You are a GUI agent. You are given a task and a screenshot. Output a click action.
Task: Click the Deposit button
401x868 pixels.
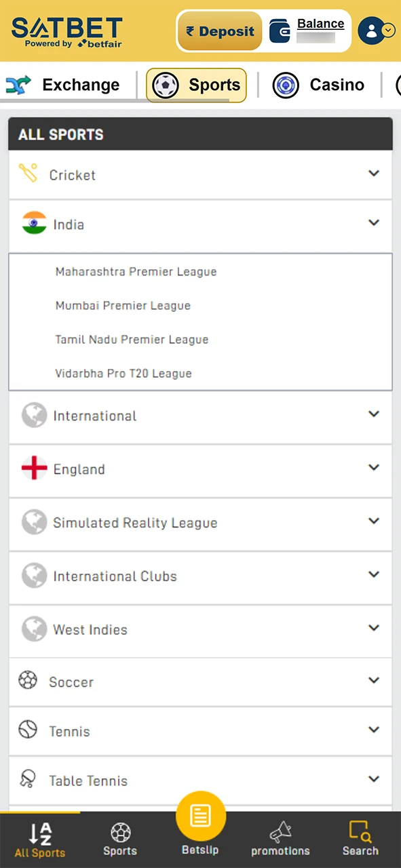(x=219, y=31)
